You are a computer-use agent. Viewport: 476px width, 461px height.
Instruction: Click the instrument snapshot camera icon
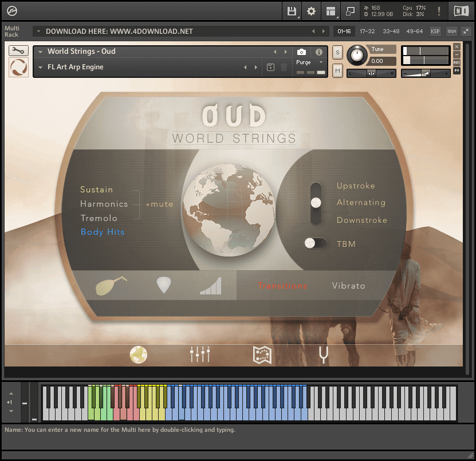301,52
